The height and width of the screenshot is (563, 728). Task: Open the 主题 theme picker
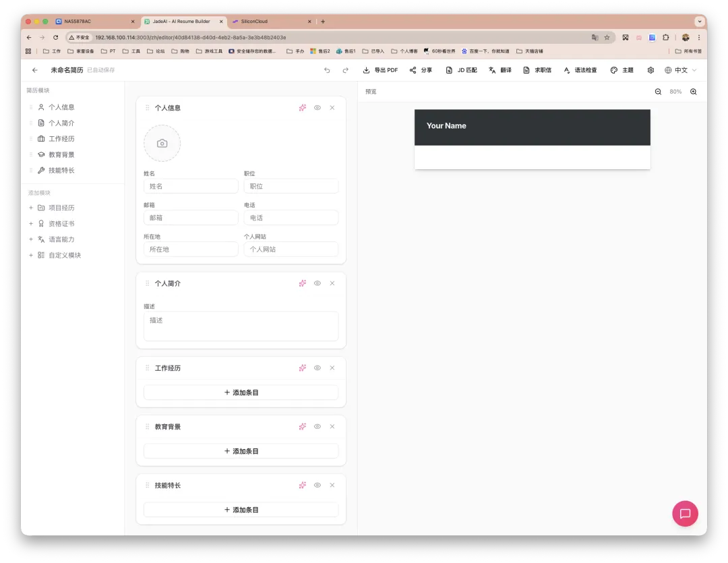coord(621,70)
